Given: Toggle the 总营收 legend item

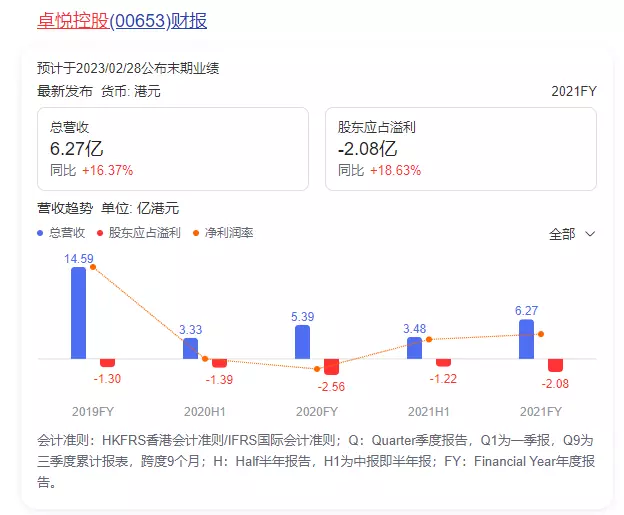Looking at the screenshot, I should coord(61,233).
